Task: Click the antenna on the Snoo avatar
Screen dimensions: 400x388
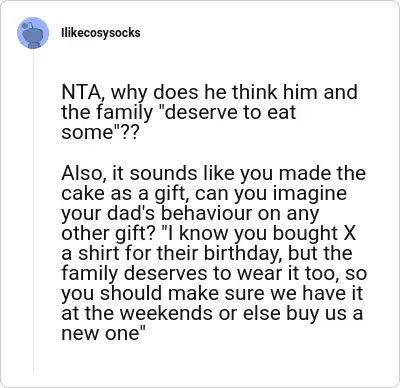Action: coord(28,25)
